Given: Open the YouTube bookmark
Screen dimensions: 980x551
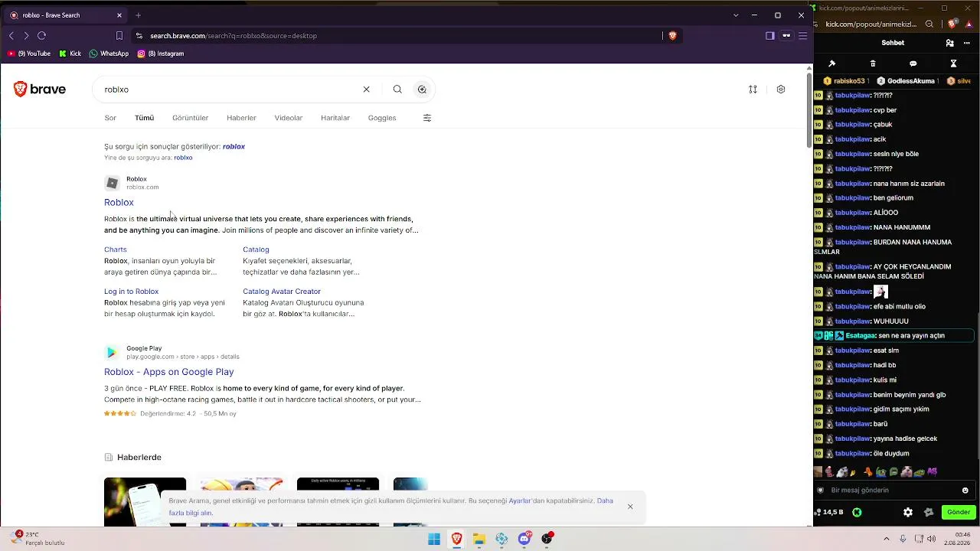Looking at the screenshot, I should 29,54.
